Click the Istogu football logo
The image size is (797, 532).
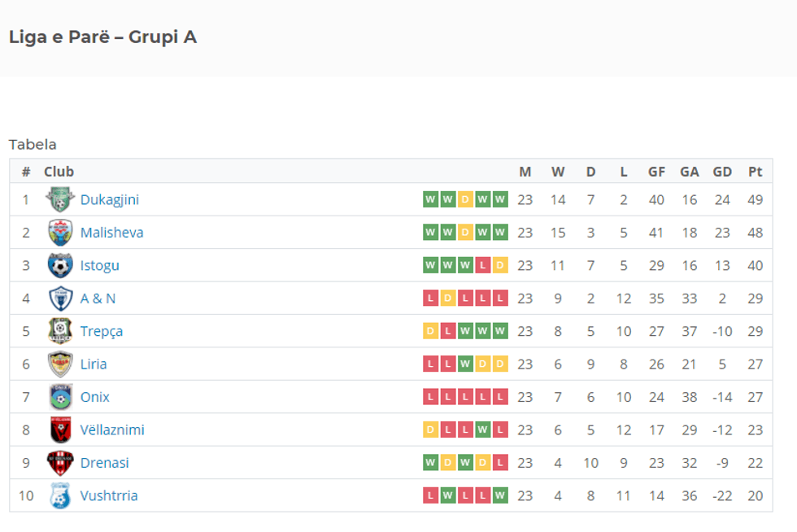tap(60, 265)
